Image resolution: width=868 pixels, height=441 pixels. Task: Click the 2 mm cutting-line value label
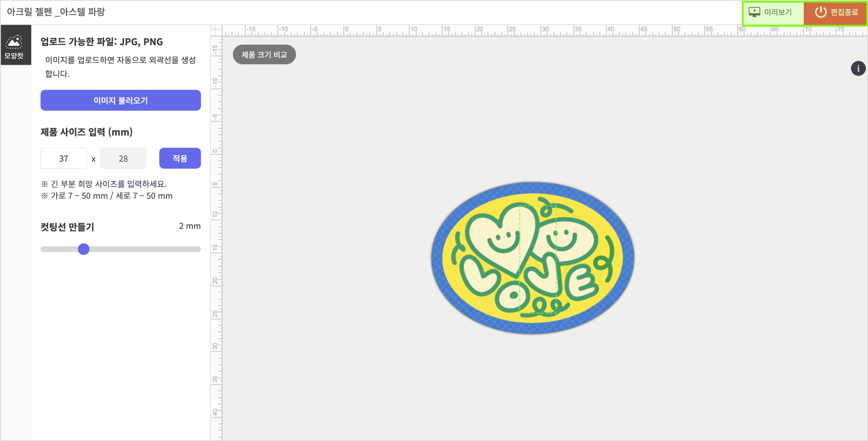(x=190, y=226)
